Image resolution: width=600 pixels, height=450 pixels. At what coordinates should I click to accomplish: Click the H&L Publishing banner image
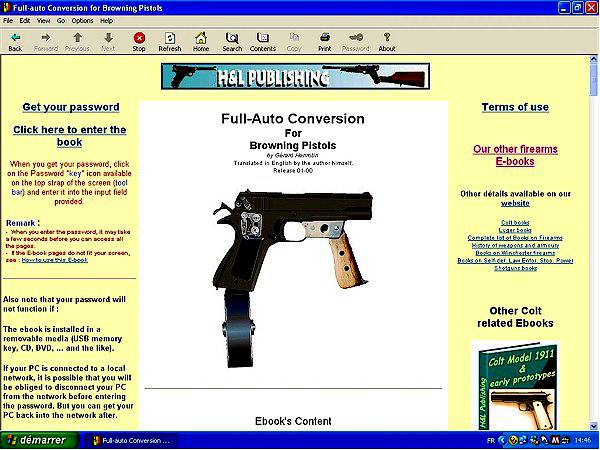point(295,76)
